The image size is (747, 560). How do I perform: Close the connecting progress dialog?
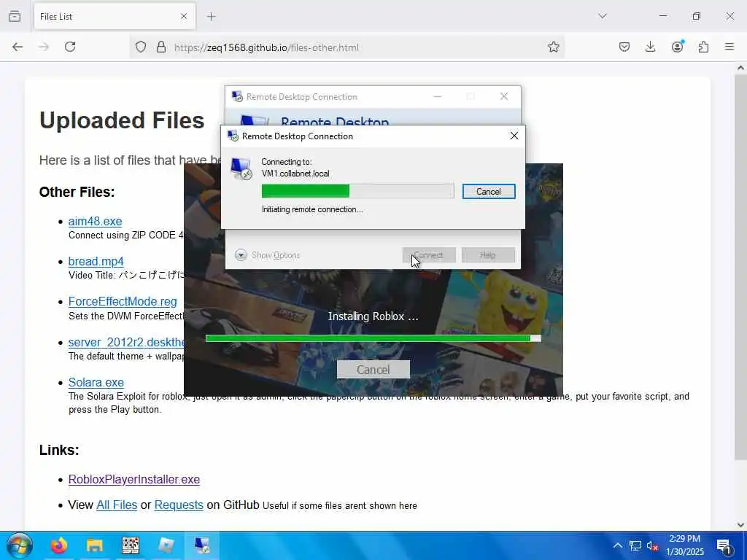click(514, 136)
